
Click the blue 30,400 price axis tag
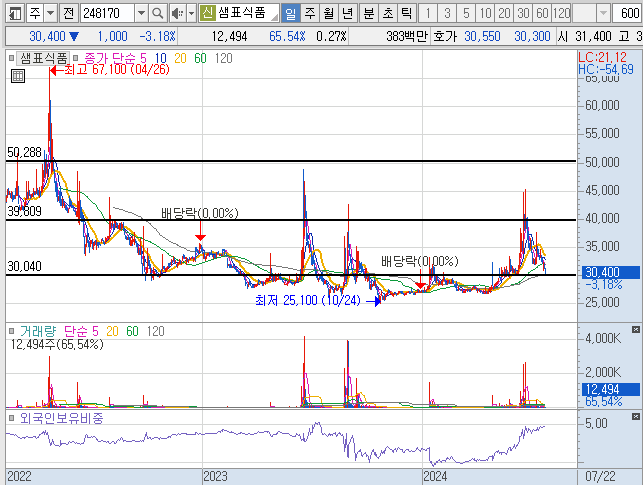611,272
